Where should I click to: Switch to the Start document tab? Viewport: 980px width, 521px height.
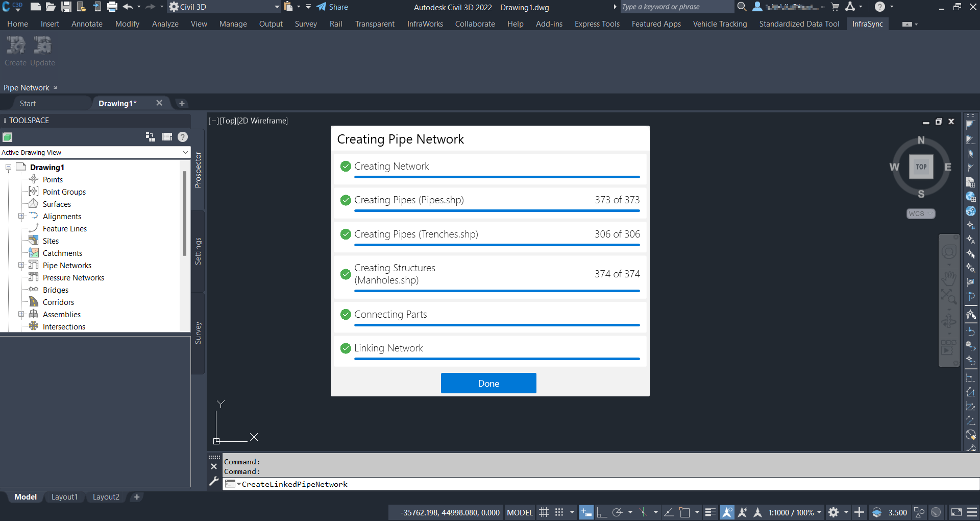28,104
